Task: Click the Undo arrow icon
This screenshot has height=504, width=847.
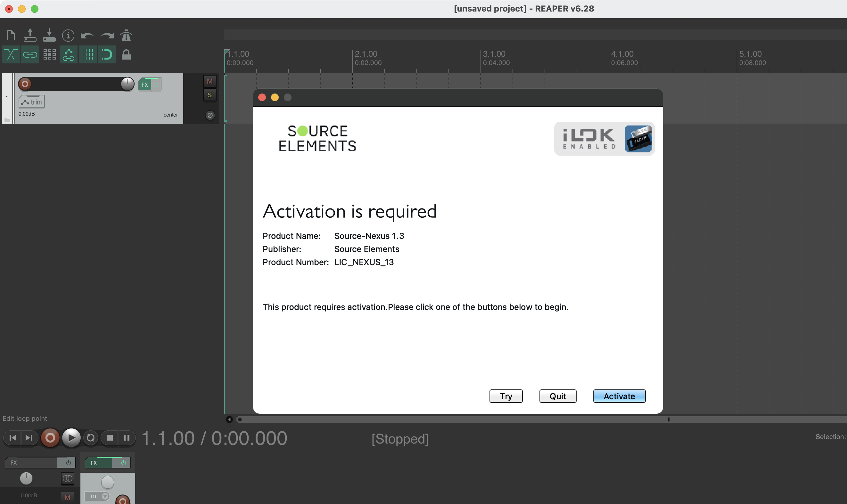Action: click(x=87, y=35)
